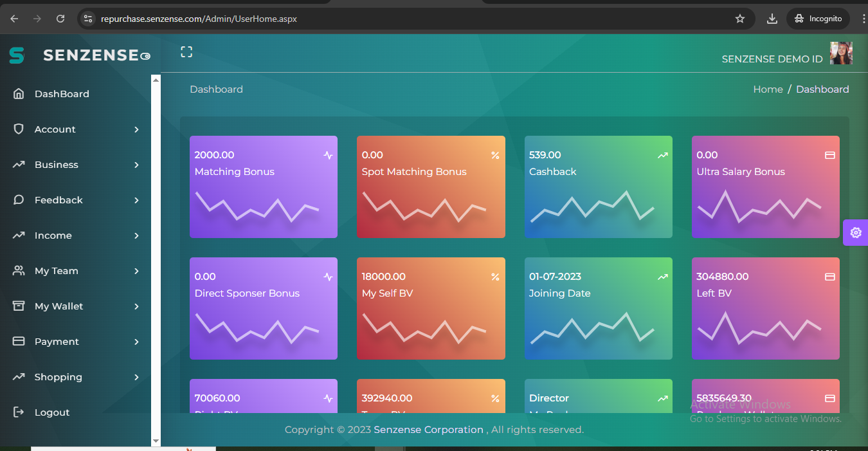Click pulse icon on Direct Sponser Bonus card
This screenshot has height=451, width=868.
coord(328,277)
